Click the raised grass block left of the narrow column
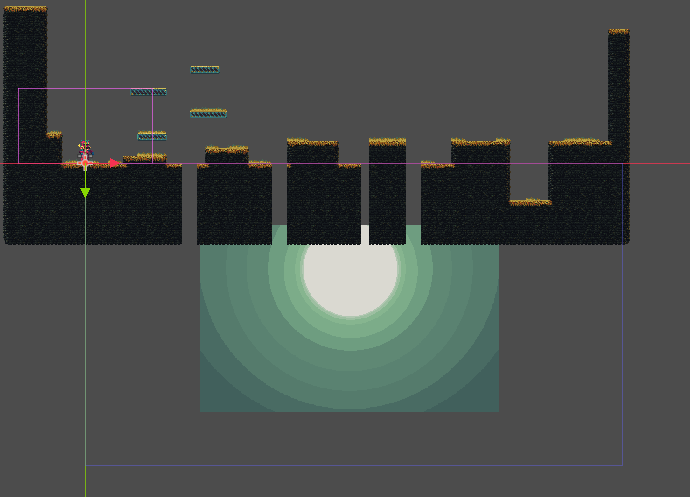The width and height of the screenshot is (690, 497). coord(312,152)
